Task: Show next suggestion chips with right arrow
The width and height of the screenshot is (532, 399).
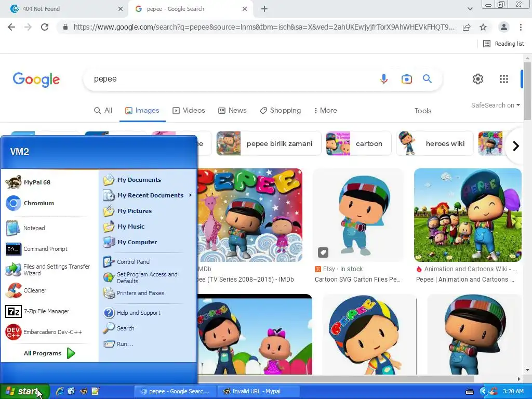Action: click(x=516, y=146)
